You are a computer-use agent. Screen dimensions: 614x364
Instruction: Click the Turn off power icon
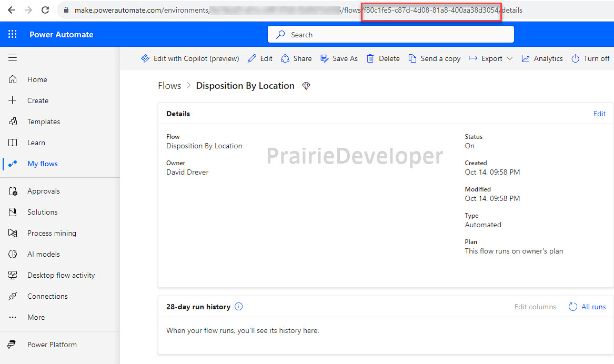575,58
